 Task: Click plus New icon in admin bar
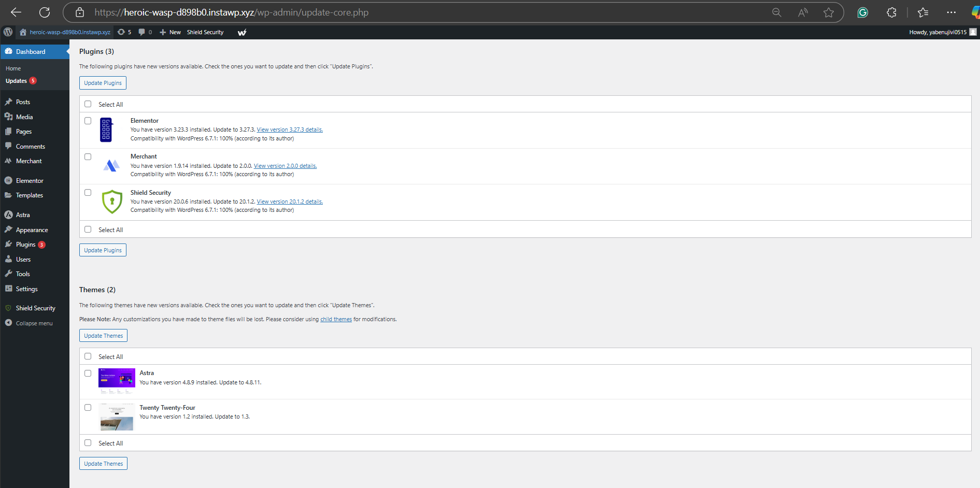coord(163,32)
